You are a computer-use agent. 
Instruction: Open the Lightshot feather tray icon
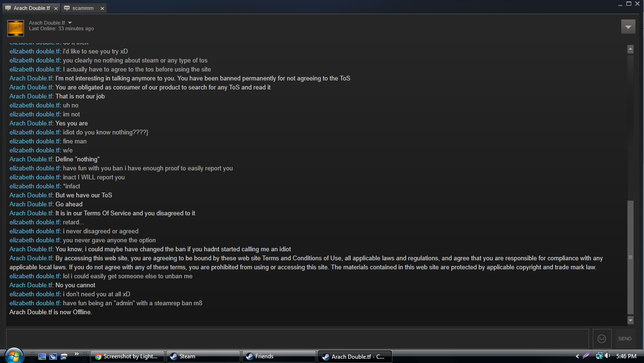(x=586, y=356)
